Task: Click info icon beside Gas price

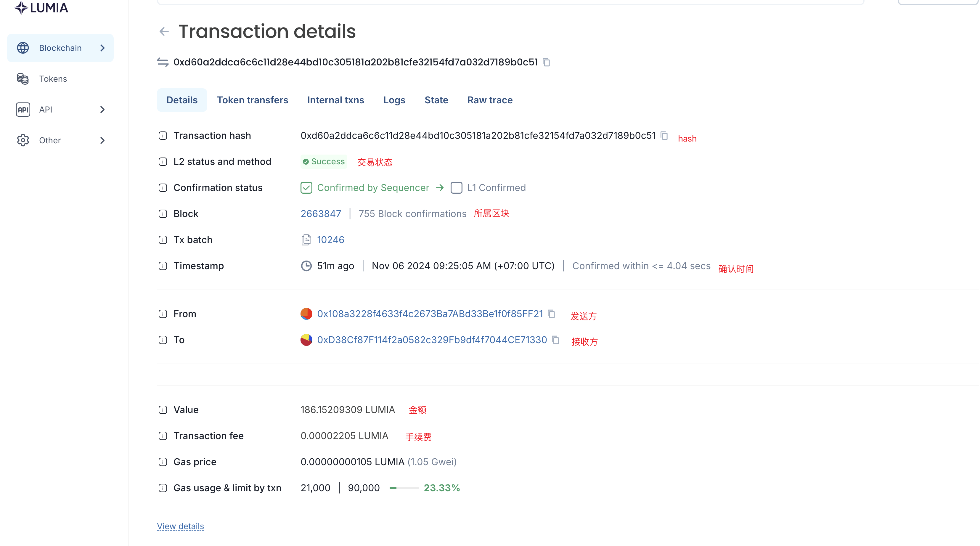Action: (x=163, y=462)
